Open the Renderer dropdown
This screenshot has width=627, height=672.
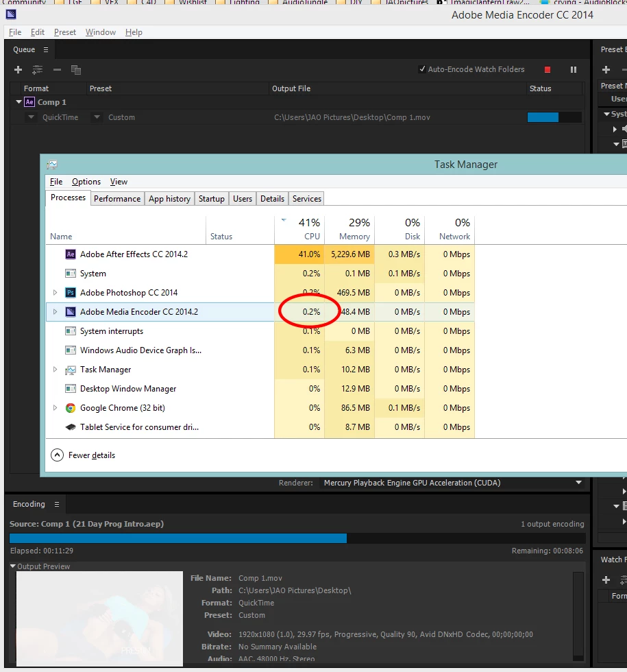[x=452, y=483]
